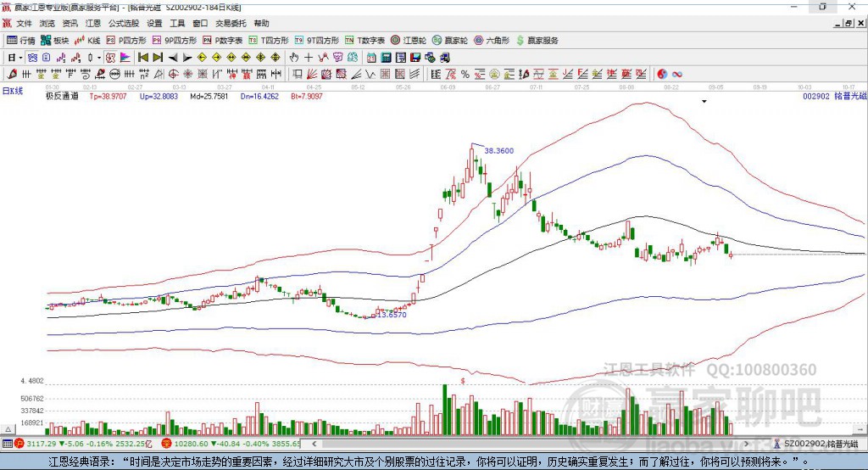This screenshot has width=868, height=470.
Task: Click the zigzag wave line icon
Action: coord(370,74)
